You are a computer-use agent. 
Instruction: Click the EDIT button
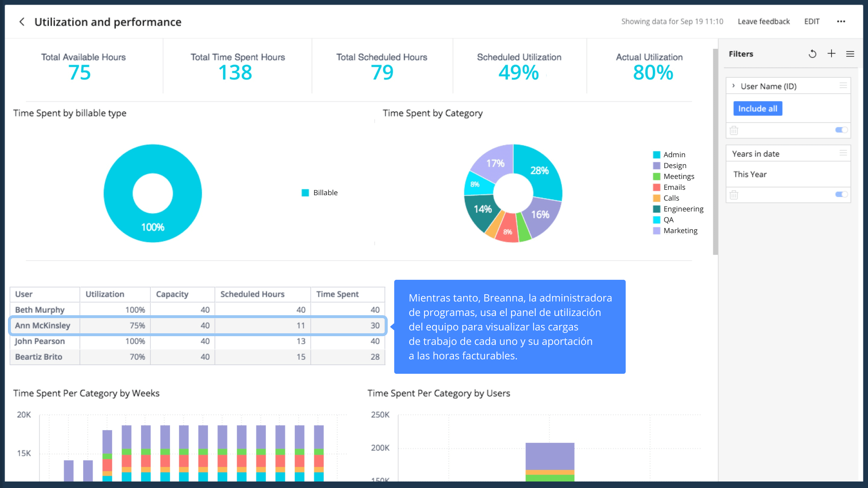coord(812,22)
